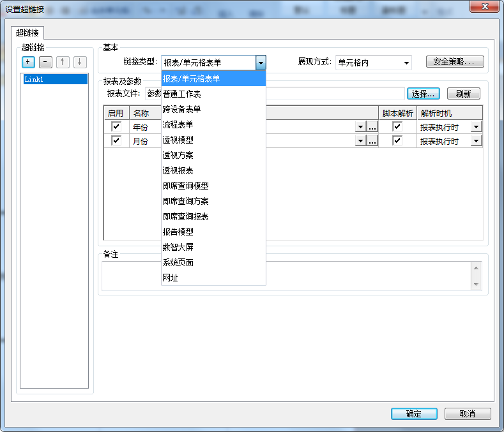Open 解析时机 dropdown for 年份 row
Screen dimensions: 504x432
click(x=476, y=127)
